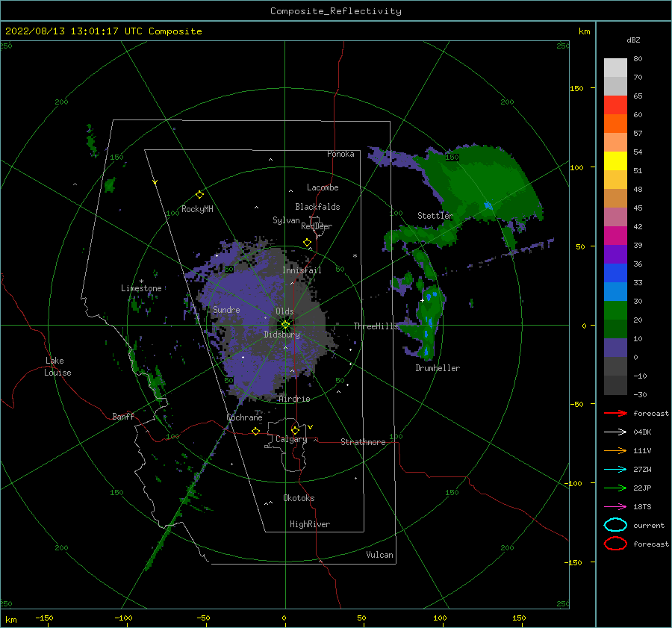This screenshot has height=628, width=672.
Task: Select the yellow diamond marker above RockyMH
Action: point(199,195)
